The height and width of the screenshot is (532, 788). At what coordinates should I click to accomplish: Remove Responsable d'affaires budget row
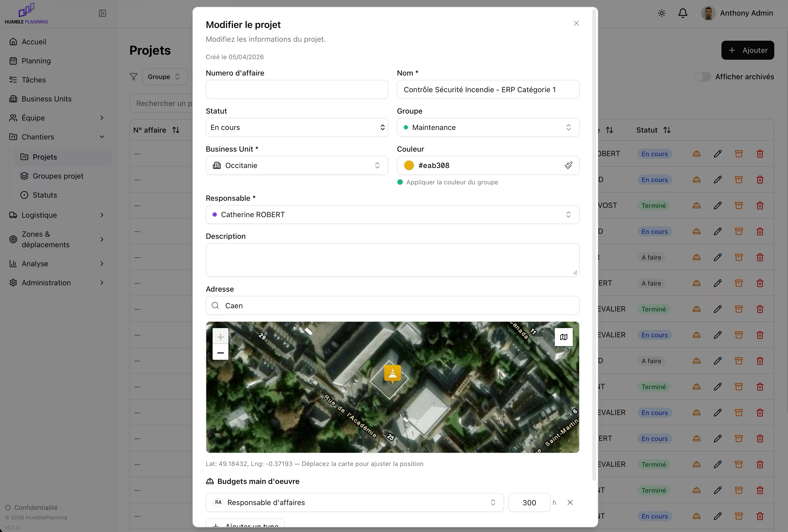click(x=570, y=502)
